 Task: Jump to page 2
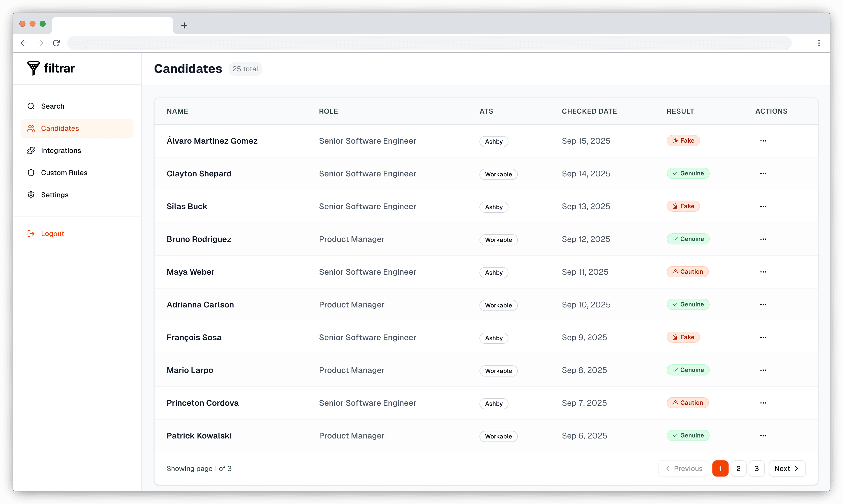coord(738,469)
